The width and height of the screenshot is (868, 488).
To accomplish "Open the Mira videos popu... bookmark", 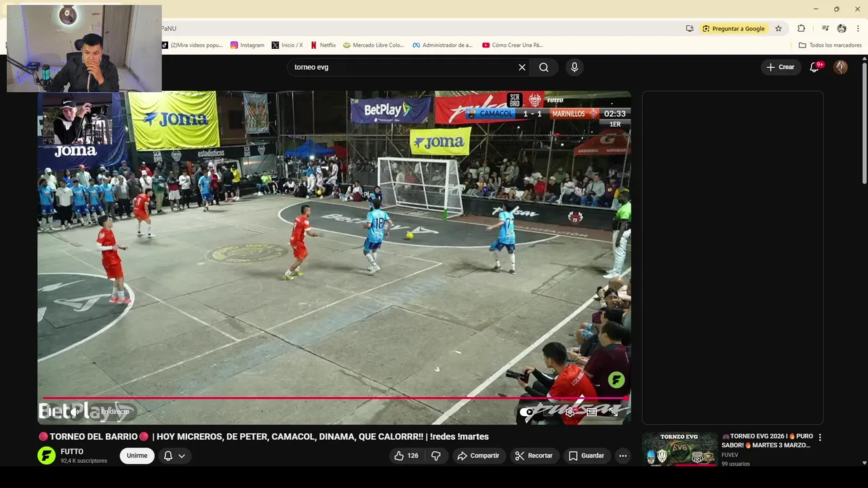I will pos(192,45).
